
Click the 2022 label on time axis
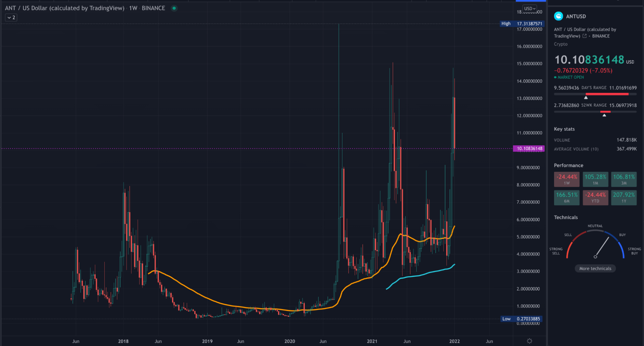(x=455, y=341)
